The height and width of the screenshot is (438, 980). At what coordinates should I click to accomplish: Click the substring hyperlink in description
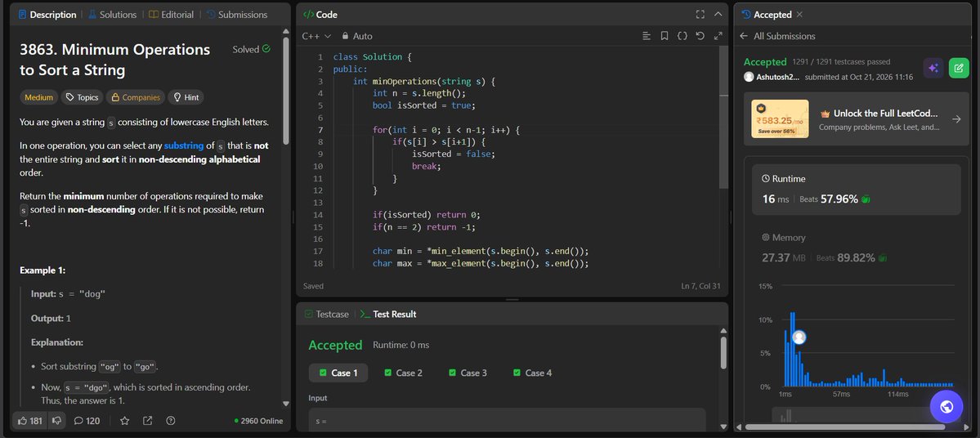184,145
